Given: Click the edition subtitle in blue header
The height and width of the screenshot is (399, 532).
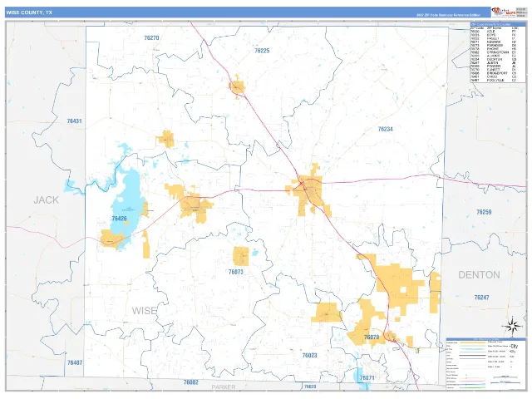Looking at the screenshot, I should pos(448,15).
